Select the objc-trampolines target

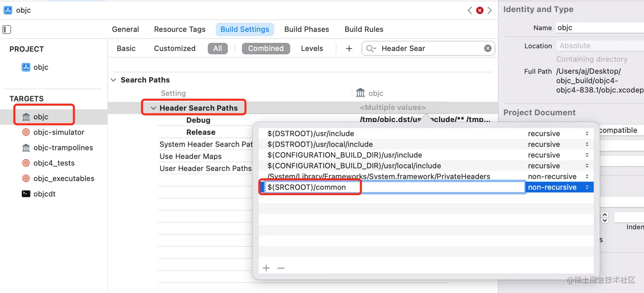(x=57, y=148)
